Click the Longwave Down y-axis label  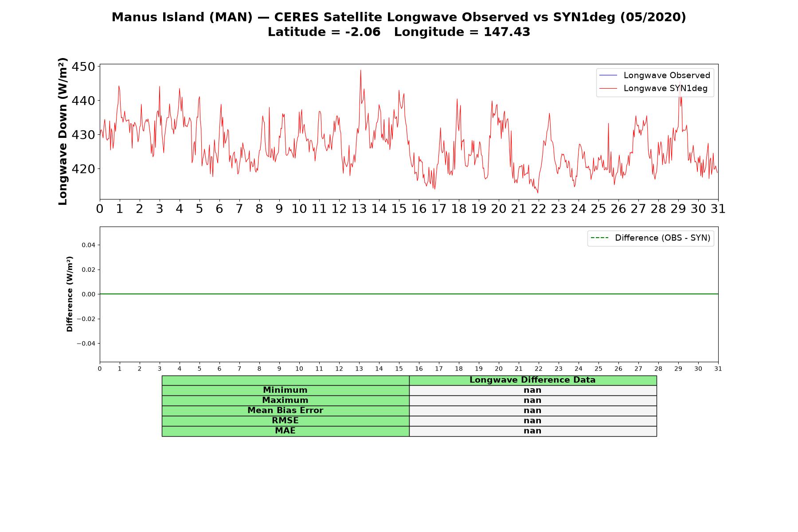tap(63, 131)
